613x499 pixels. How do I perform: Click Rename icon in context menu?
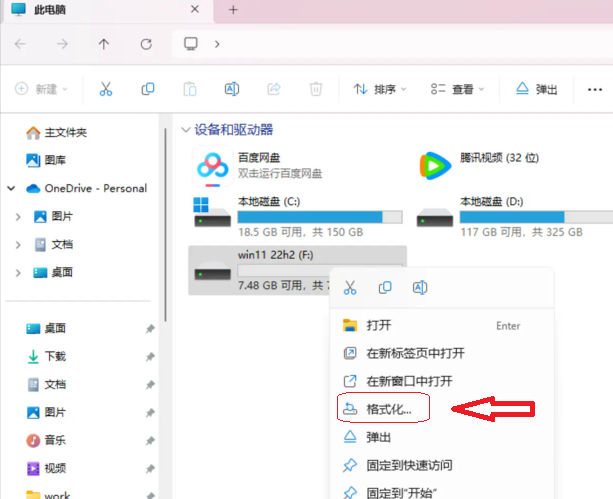pos(420,287)
